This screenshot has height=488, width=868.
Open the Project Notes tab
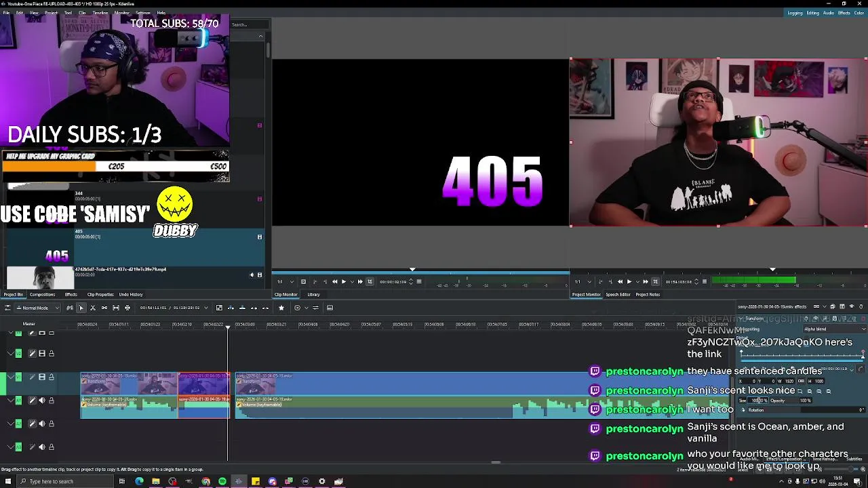pyautogui.click(x=648, y=294)
